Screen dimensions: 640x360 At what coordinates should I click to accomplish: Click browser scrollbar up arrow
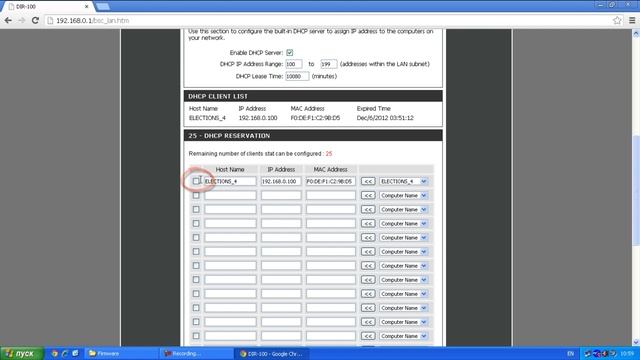[x=636, y=34]
